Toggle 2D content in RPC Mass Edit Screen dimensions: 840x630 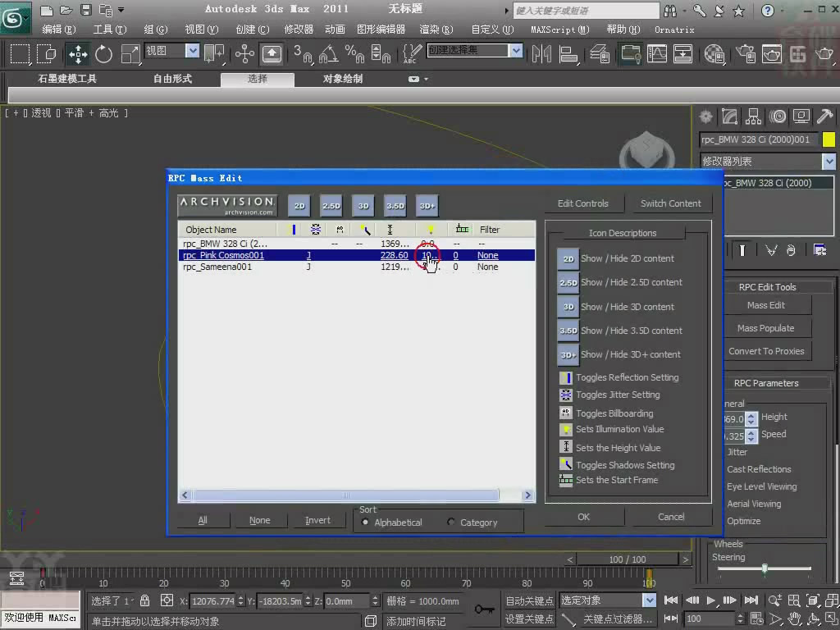point(299,206)
